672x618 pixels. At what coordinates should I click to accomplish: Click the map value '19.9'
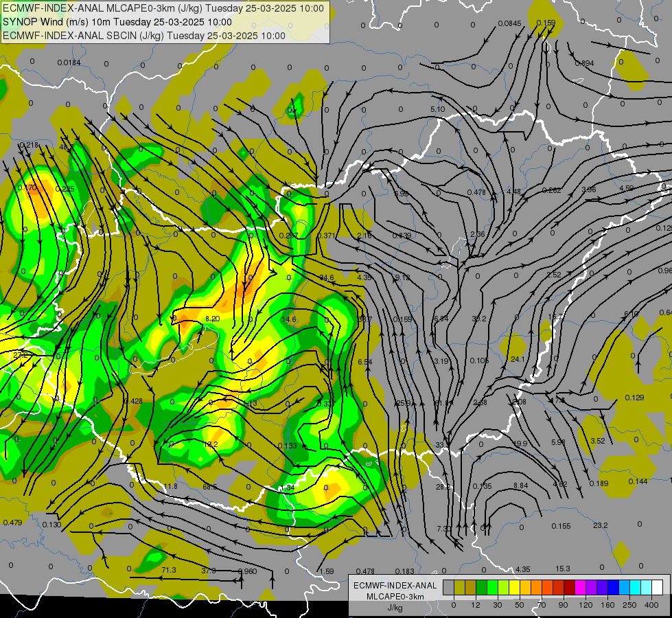520,444
